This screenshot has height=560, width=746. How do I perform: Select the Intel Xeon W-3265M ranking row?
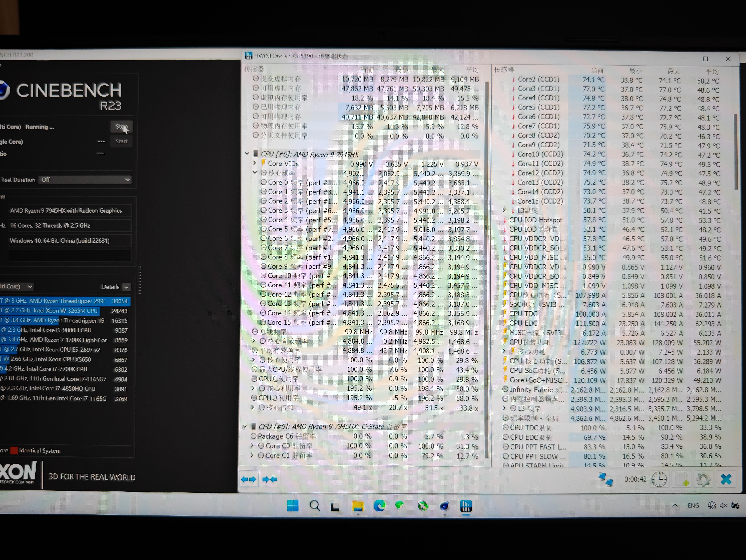(65, 311)
